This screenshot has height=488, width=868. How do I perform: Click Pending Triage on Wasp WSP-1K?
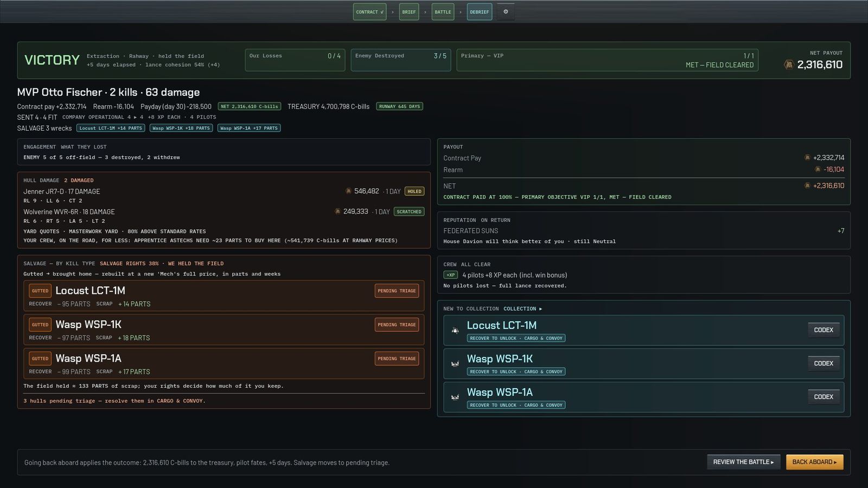point(397,325)
